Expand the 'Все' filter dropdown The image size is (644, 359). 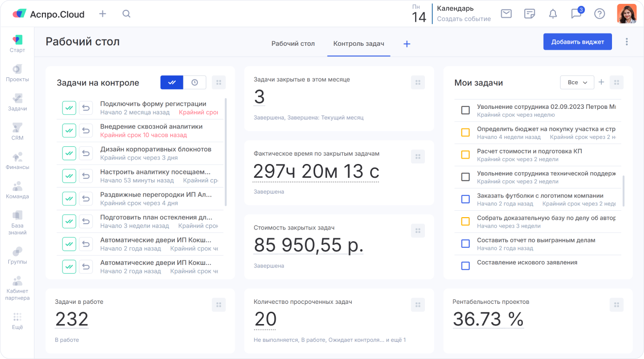(577, 83)
